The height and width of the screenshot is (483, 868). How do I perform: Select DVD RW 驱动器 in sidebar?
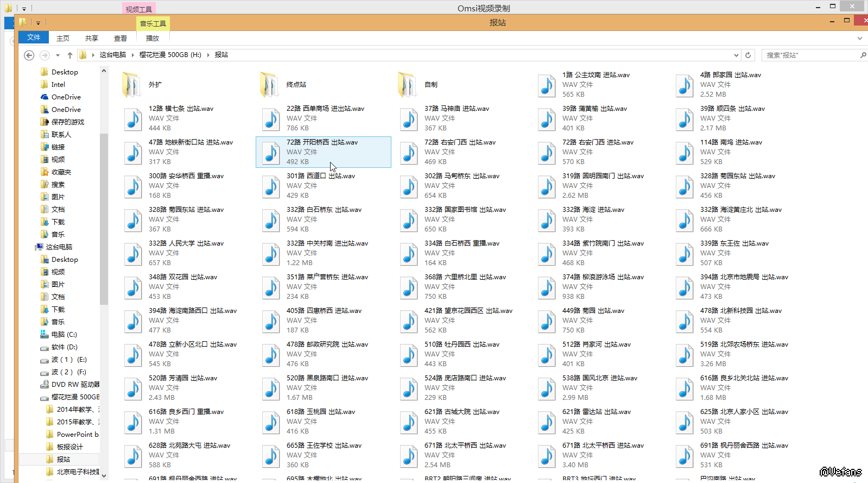click(75, 385)
